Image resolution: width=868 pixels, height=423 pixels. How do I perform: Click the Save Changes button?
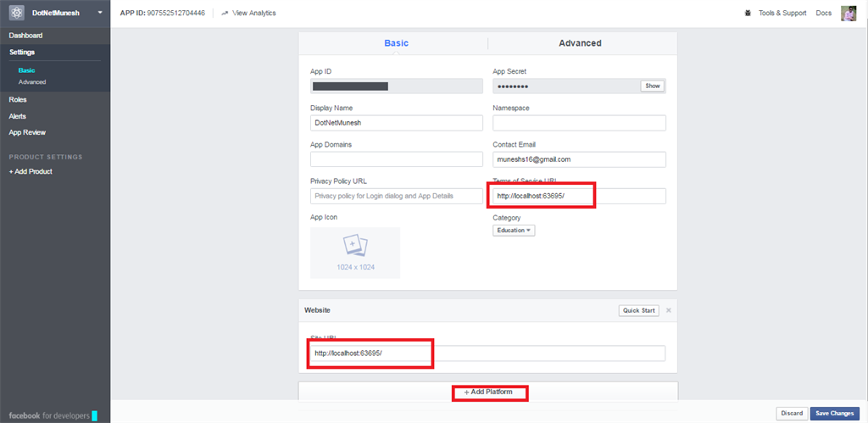[x=834, y=413]
